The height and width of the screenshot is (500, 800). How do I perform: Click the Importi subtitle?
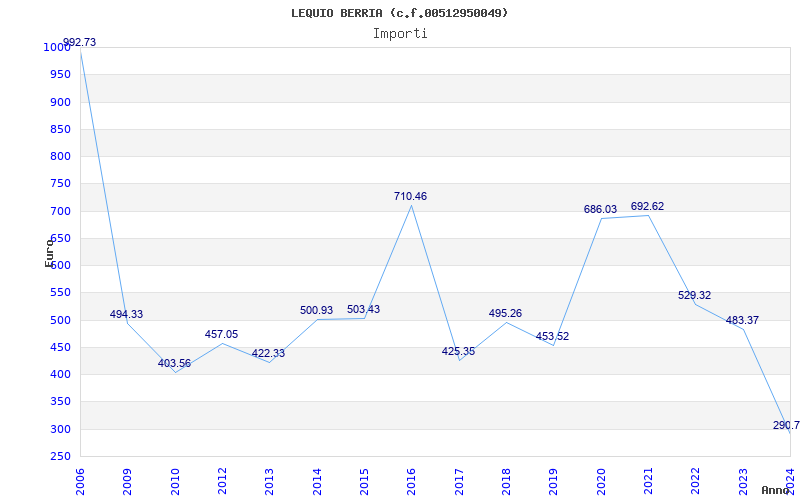click(x=400, y=34)
